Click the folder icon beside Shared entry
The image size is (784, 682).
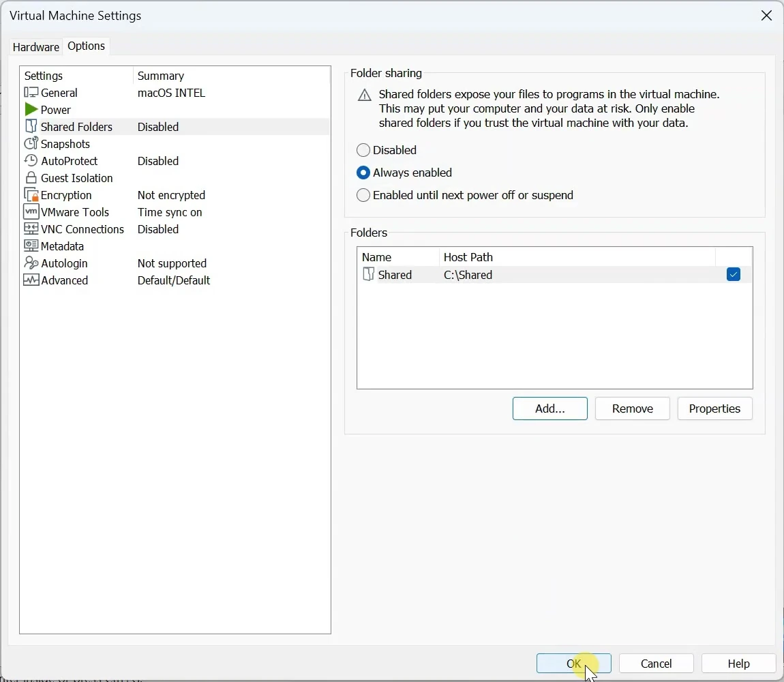[369, 274]
